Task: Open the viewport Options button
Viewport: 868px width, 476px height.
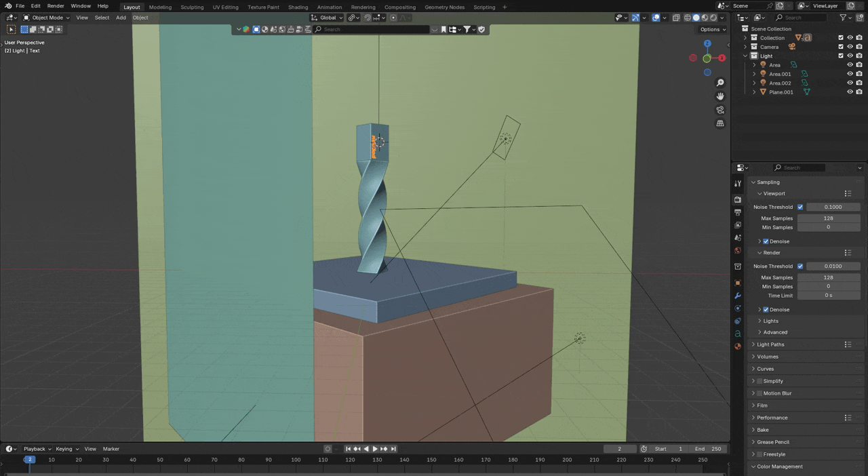Action: (x=713, y=29)
